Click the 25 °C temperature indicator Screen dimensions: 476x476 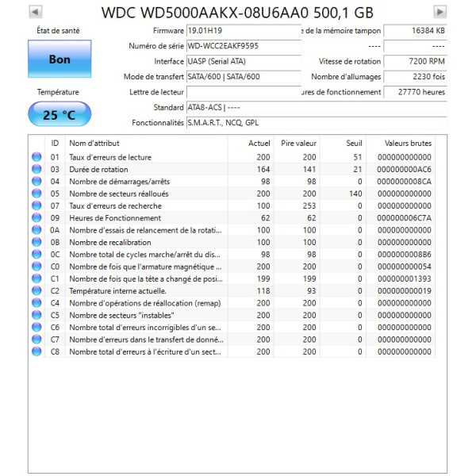coord(59,114)
